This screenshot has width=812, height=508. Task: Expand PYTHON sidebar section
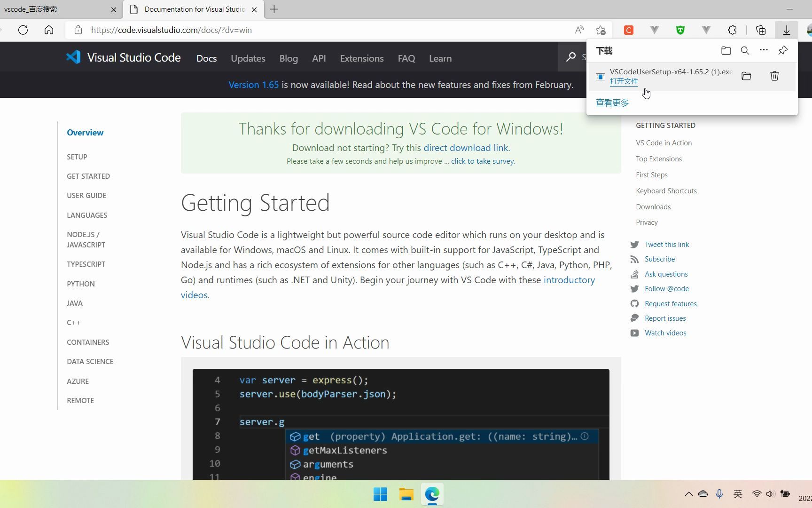81,284
